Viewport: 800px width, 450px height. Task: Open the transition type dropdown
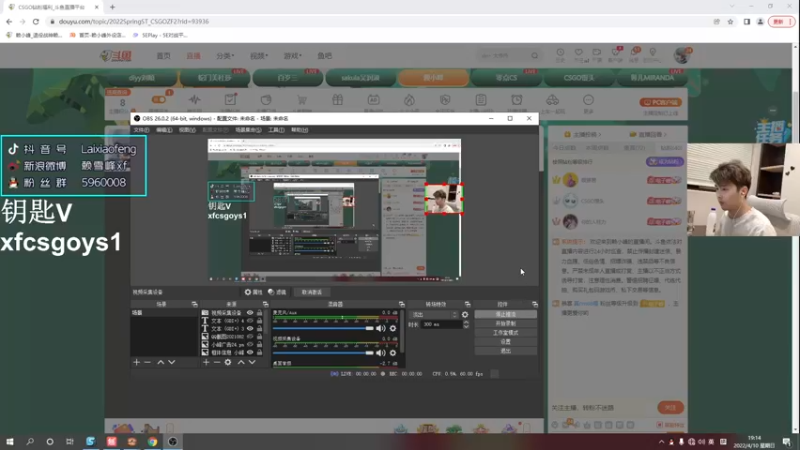tap(434, 315)
